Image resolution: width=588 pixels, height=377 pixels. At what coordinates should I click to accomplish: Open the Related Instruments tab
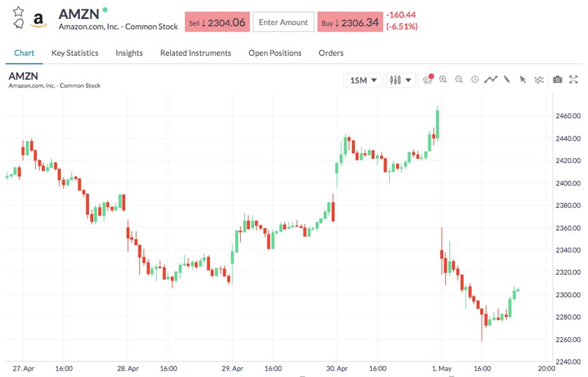[196, 53]
